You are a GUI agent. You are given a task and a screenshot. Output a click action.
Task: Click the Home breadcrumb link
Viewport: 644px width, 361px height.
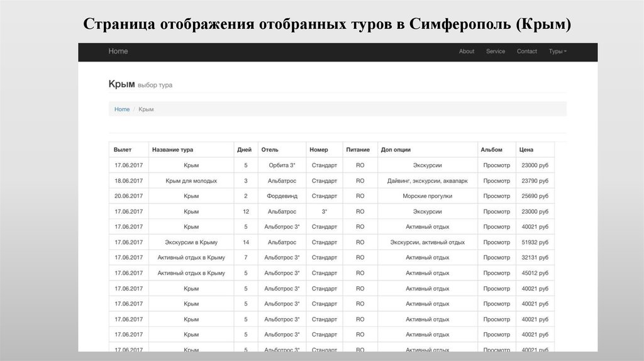122,109
